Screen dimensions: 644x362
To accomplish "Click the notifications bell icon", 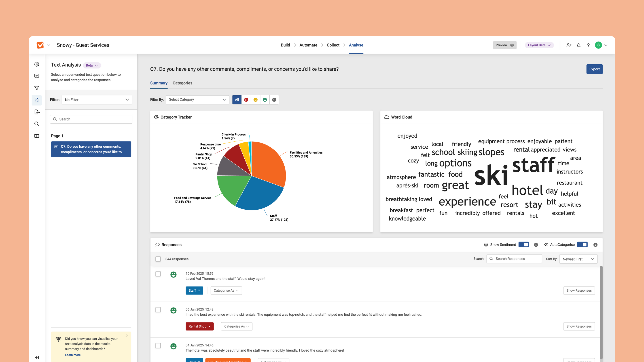I will 578,45.
